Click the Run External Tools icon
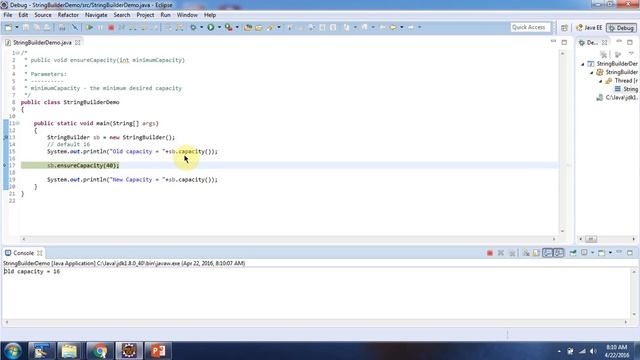 point(229,27)
